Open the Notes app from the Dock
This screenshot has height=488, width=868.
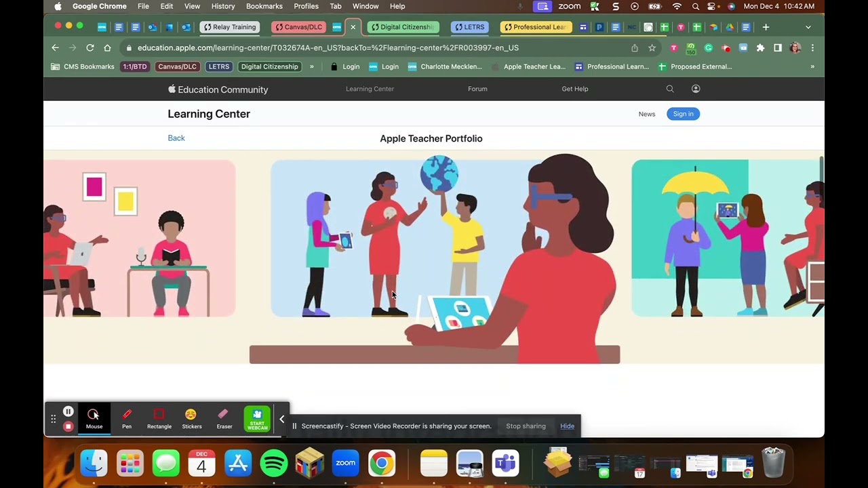coord(434,464)
